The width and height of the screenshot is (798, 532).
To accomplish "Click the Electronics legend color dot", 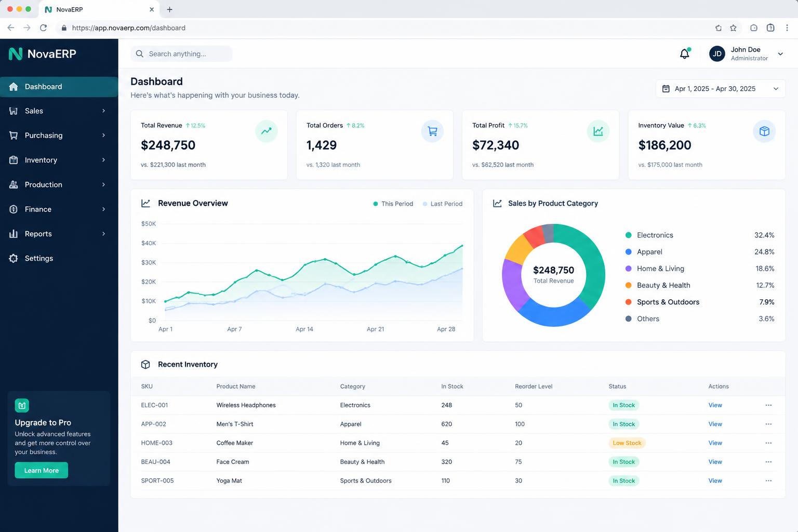I will (628, 235).
